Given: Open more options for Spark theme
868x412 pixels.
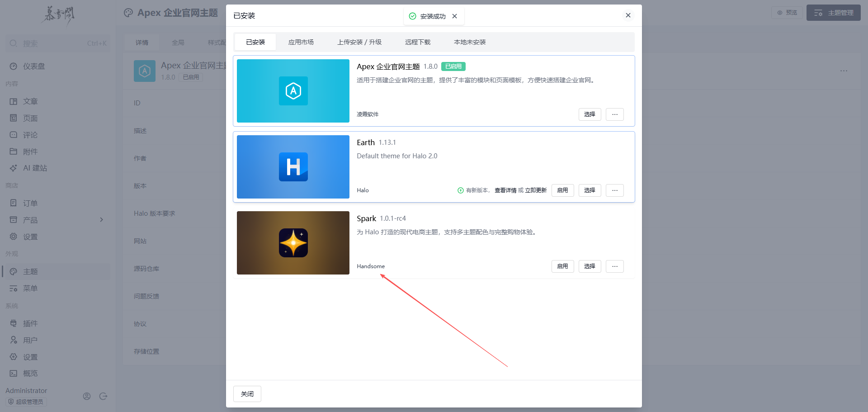Looking at the screenshot, I should [614, 266].
